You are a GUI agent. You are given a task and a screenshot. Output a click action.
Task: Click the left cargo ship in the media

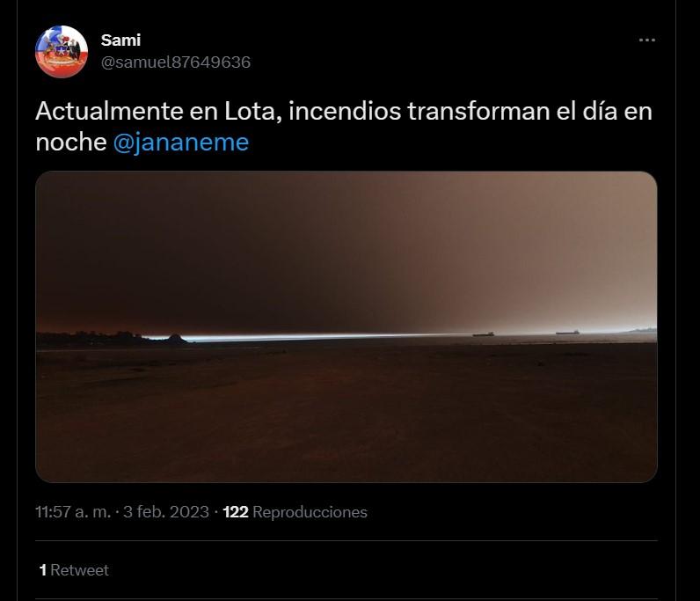(x=484, y=333)
